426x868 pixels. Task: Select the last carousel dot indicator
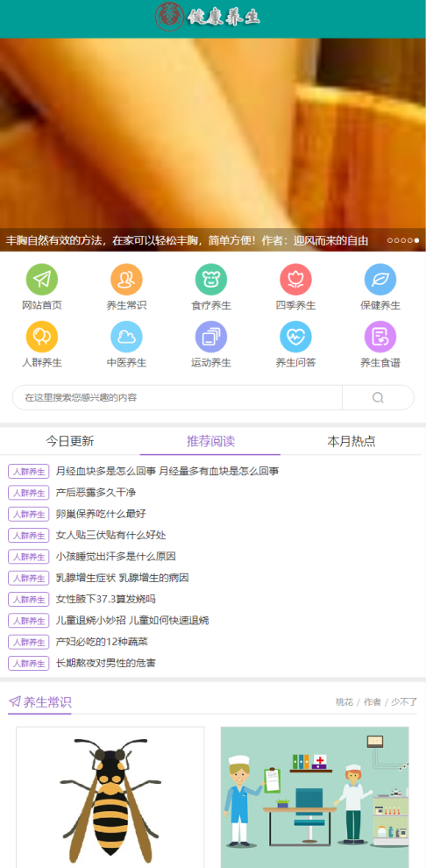(x=416, y=240)
